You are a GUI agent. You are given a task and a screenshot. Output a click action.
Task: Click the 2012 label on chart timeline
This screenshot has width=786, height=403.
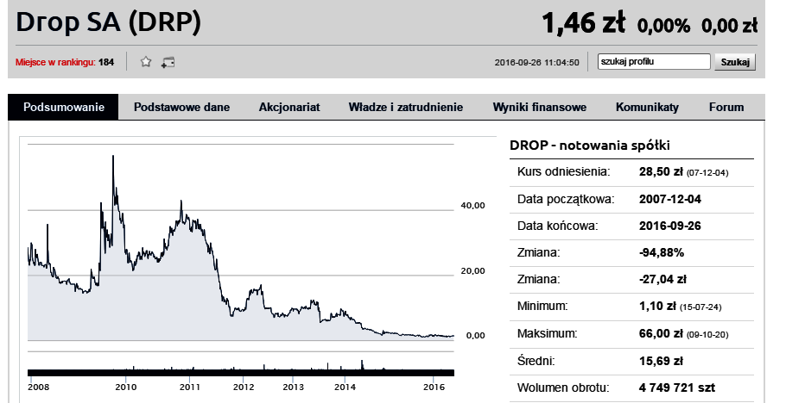(x=244, y=387)
